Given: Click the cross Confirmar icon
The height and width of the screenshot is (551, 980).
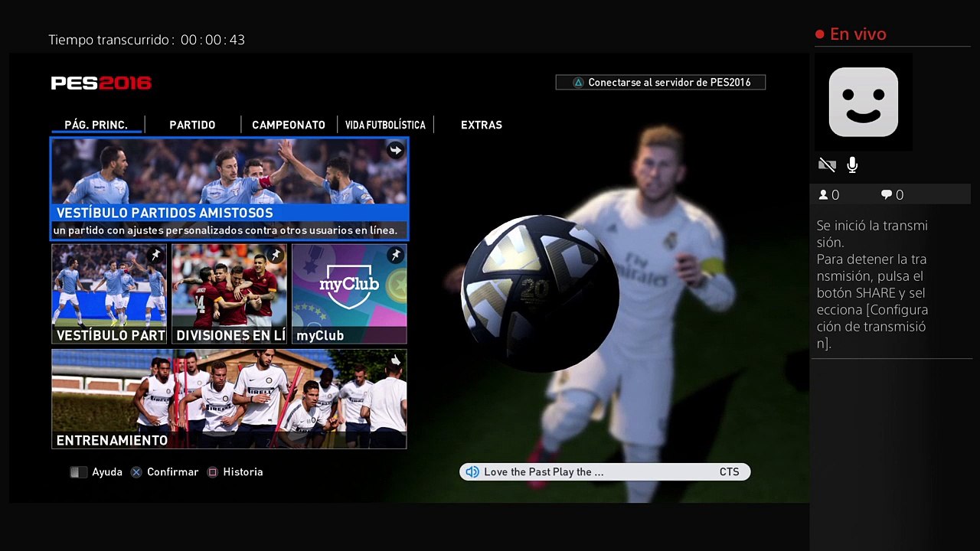Looking at the screenshot, I should coord(136,472).
